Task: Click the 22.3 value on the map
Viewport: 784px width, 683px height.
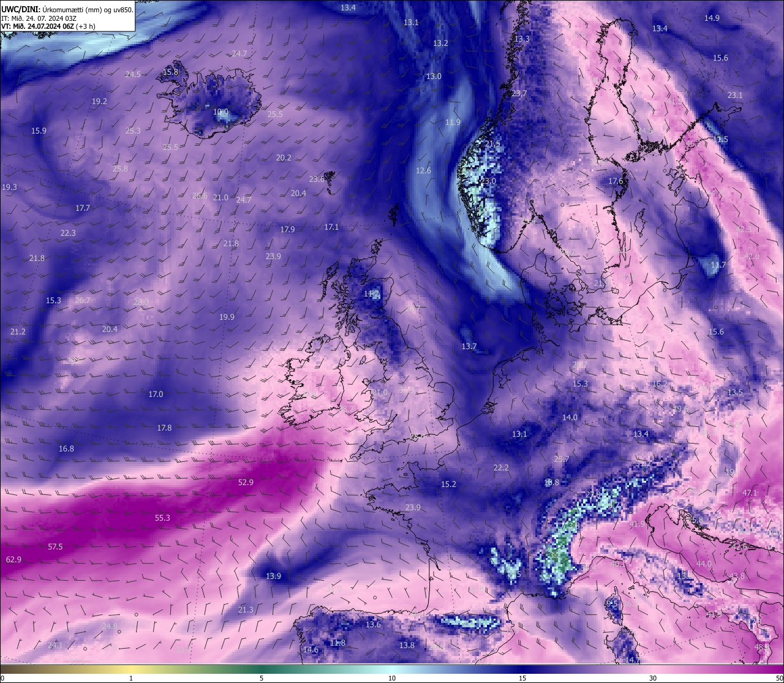Action: point(68,233)
